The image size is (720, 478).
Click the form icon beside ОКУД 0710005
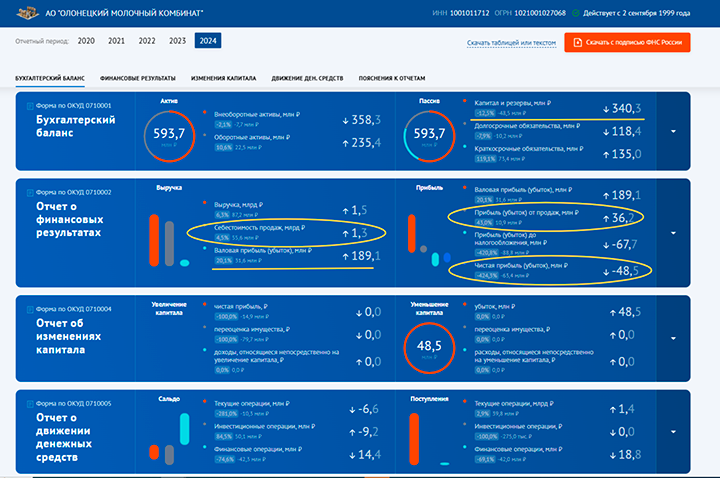28,403
